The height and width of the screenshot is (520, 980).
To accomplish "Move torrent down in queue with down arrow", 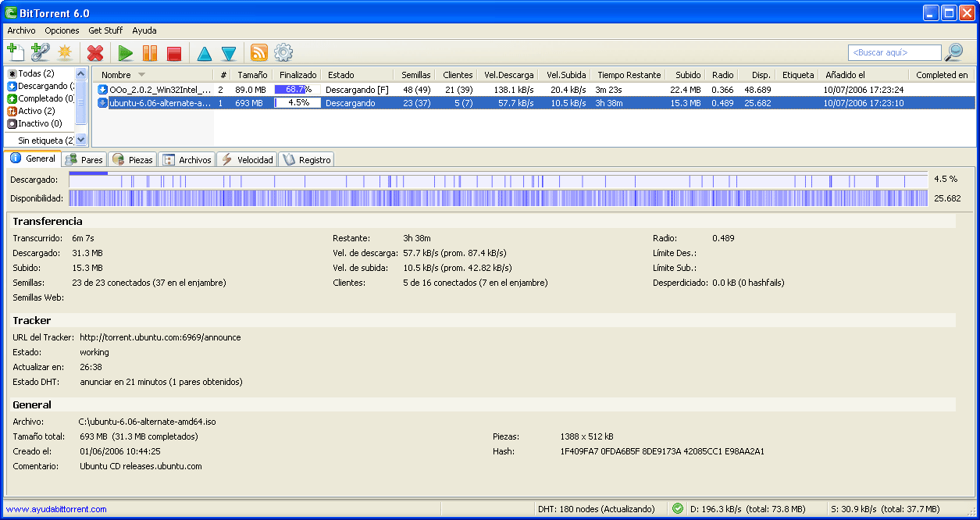I will point(228,53).
